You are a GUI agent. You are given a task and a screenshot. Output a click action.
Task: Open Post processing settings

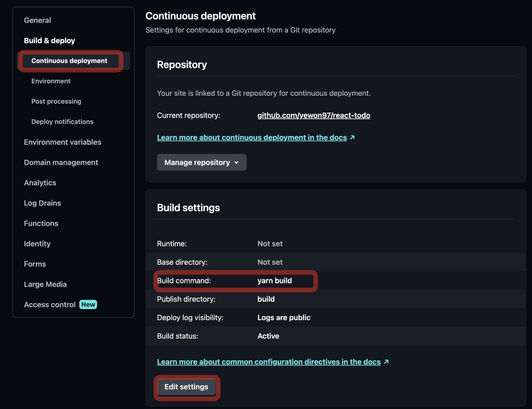pos(56,101)
